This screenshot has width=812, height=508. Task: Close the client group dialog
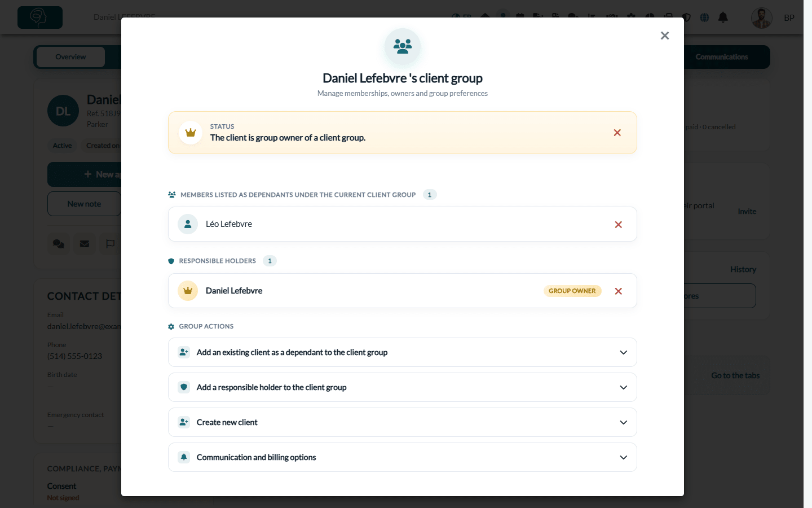[x=665, y=36]
